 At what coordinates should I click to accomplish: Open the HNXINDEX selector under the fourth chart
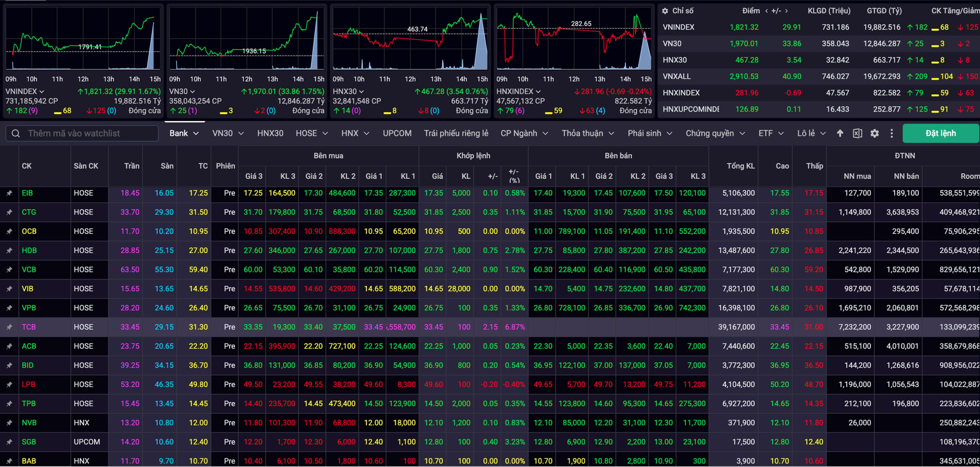[519, 91]
